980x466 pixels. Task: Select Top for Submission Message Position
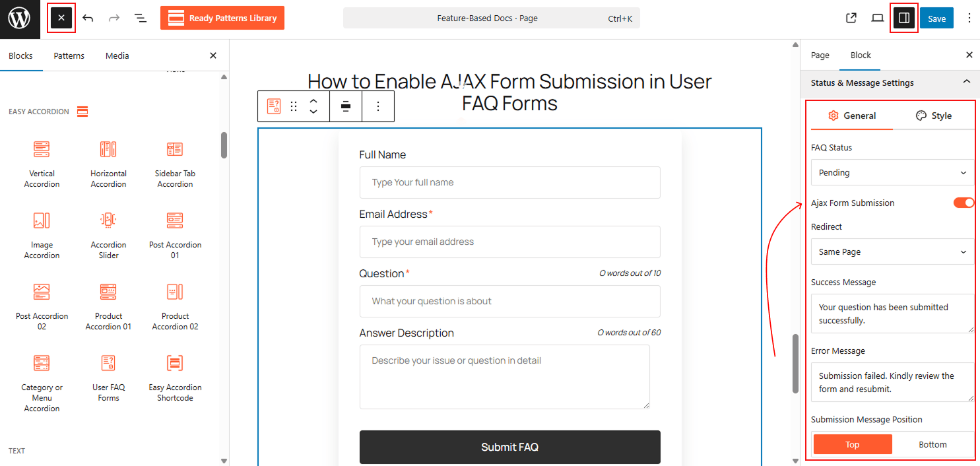[852, 444]
